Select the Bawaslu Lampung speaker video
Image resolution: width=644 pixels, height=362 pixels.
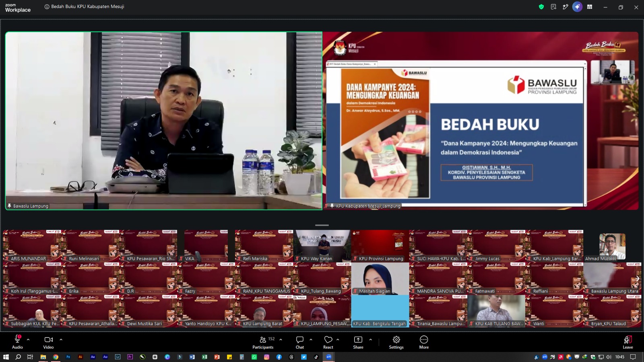pos(164,121)
